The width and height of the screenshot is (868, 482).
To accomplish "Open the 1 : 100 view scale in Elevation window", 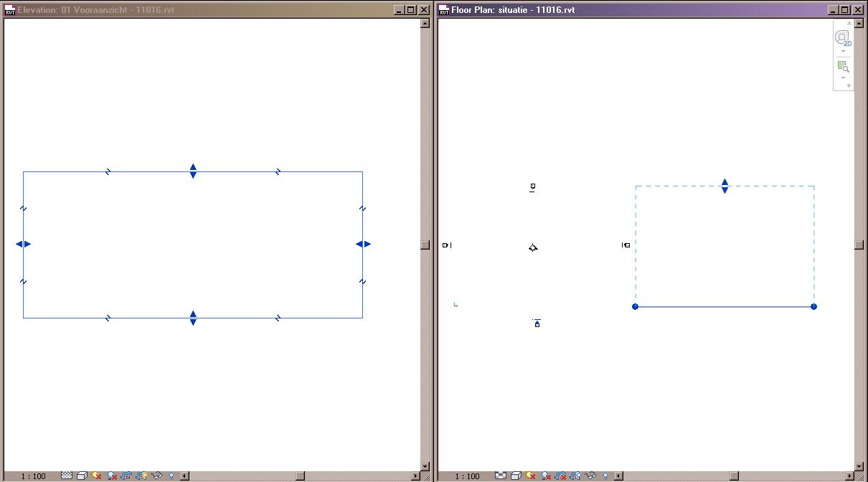I will [33, 476].
